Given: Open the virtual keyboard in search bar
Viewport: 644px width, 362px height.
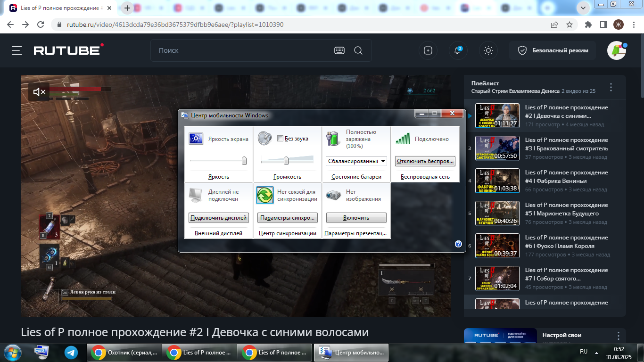Looking at the screenshot, I should (x=339, y=50).
